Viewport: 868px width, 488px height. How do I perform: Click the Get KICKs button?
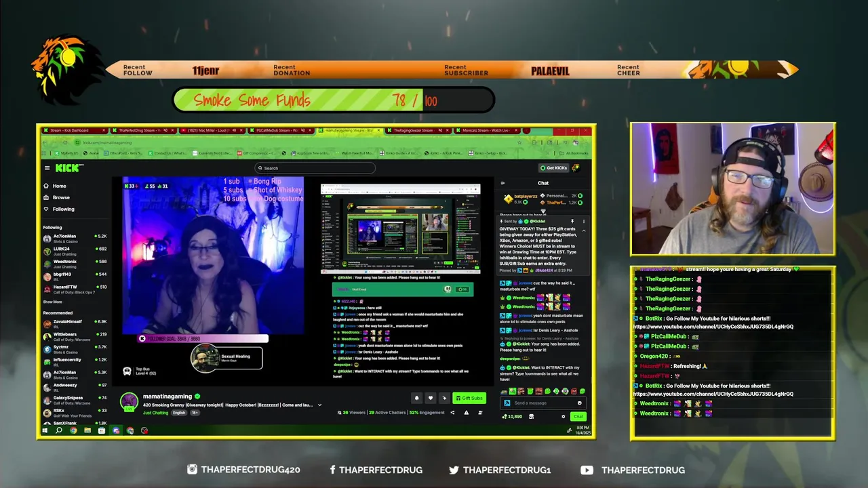coord(554,168)
